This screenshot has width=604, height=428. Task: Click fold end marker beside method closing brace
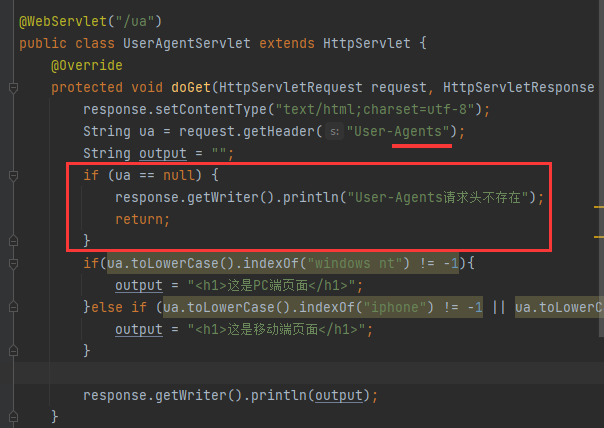pos(13,416)
